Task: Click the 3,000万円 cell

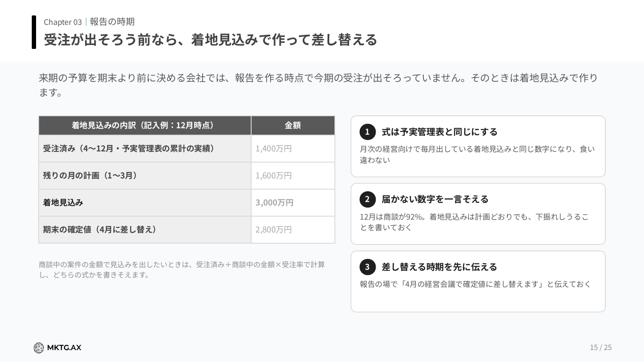Action: pyautogui.click(x=293, y=202)
